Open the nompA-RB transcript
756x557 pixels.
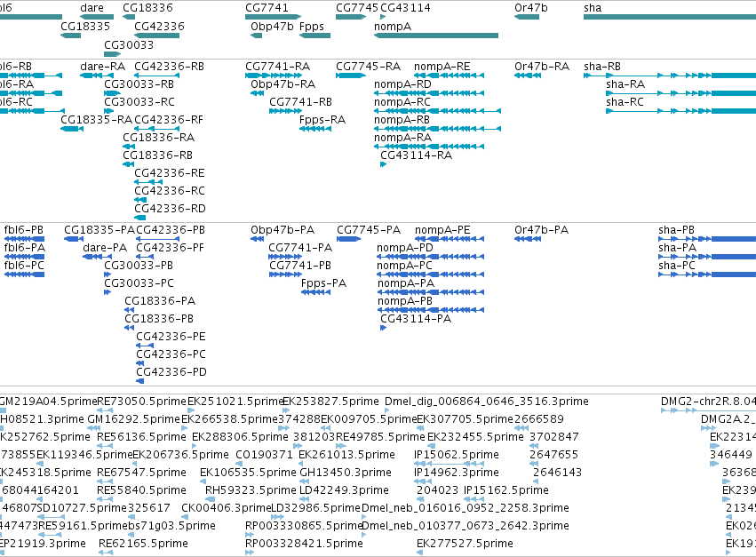(x=437, y=129)
